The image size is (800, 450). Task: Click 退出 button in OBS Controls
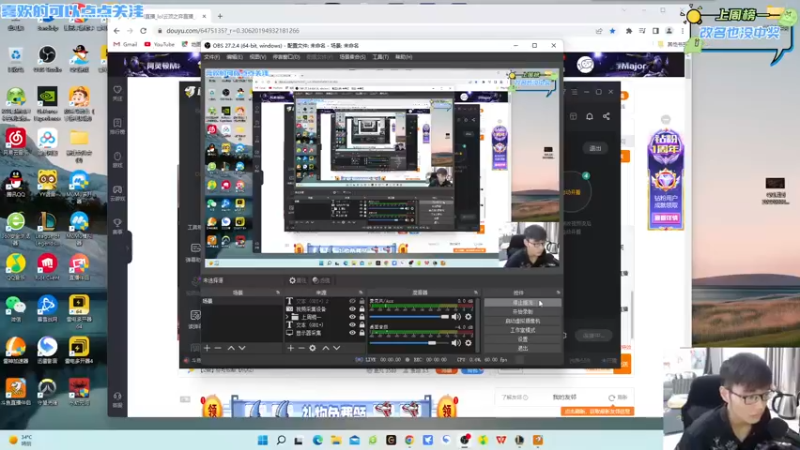[x=522, y=348]
